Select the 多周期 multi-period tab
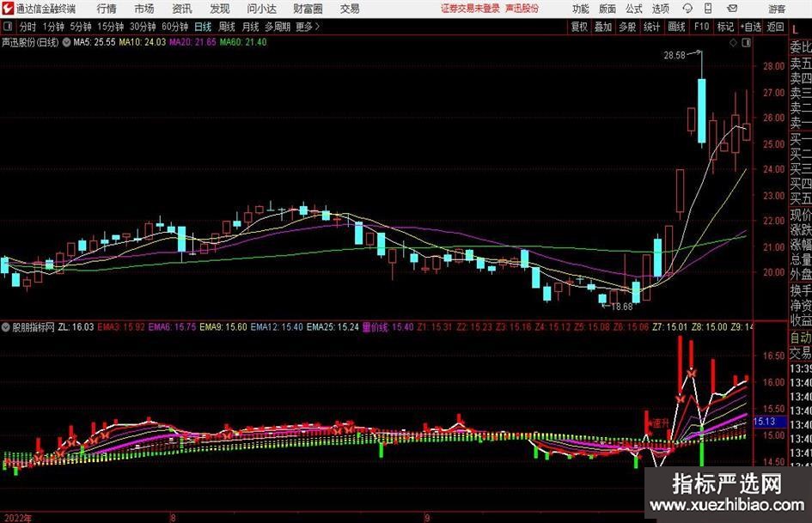 [x=278, y=27]
